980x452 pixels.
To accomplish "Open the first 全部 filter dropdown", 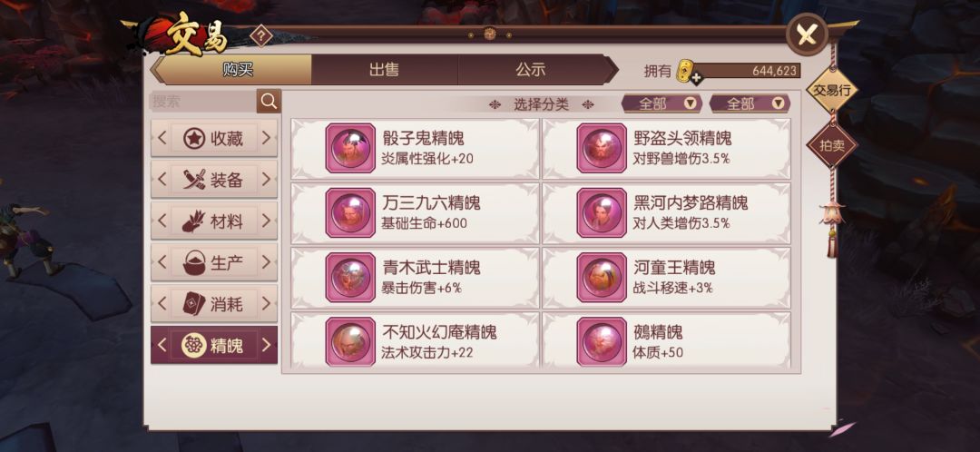I will [661, 103].
